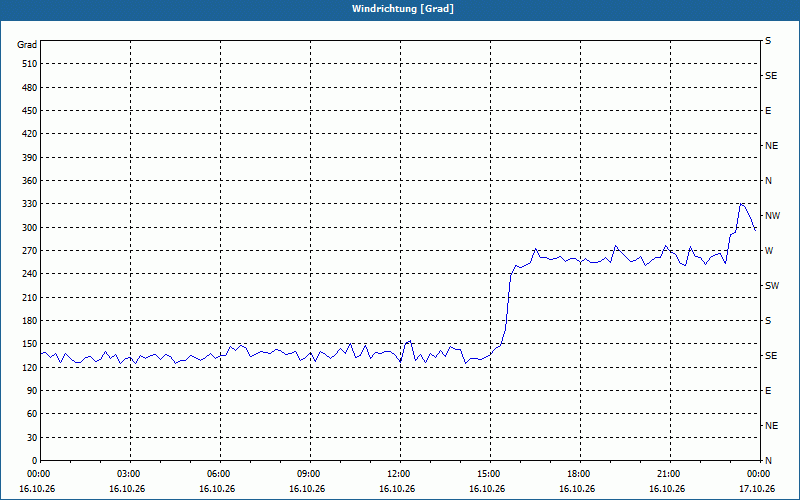800x500 pixels.
Task: Select the 390 y-axis label
Action: (30, 158)
